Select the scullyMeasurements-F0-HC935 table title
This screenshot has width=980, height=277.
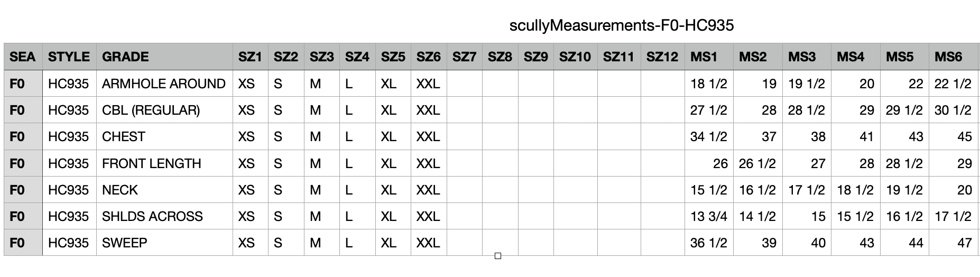click(621, 25)
